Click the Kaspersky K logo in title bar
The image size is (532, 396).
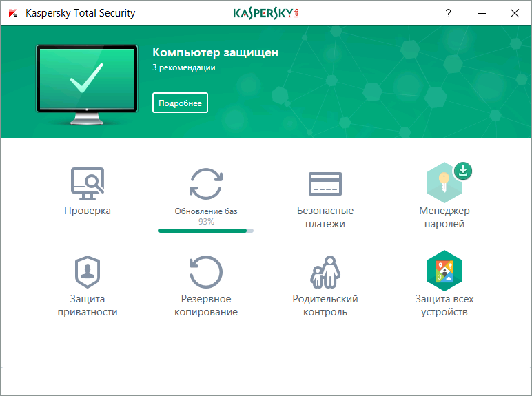13,13
